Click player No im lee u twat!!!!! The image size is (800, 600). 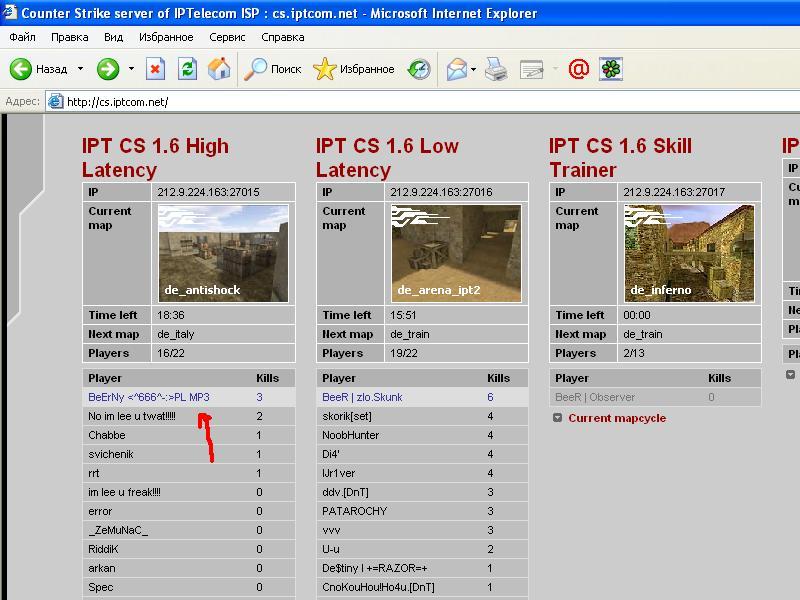click(132, 416)
